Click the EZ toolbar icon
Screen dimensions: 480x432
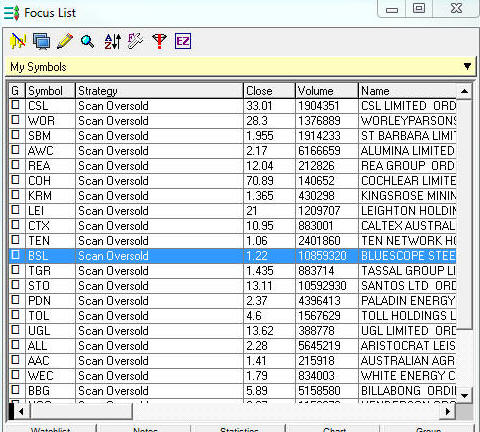click(x=183, y=41)
